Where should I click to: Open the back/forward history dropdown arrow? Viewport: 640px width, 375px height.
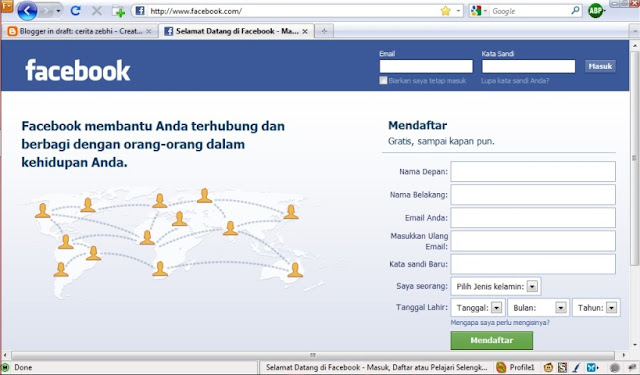(x=58, y=11)
